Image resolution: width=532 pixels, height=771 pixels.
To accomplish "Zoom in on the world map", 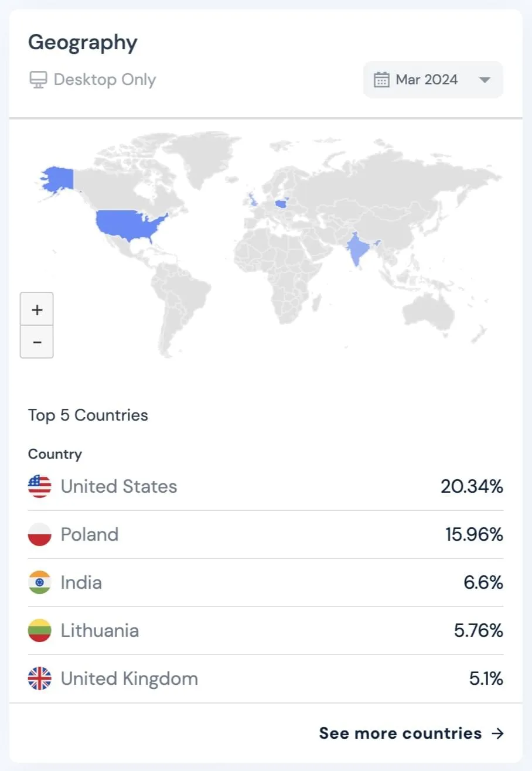I will (37, 309).
